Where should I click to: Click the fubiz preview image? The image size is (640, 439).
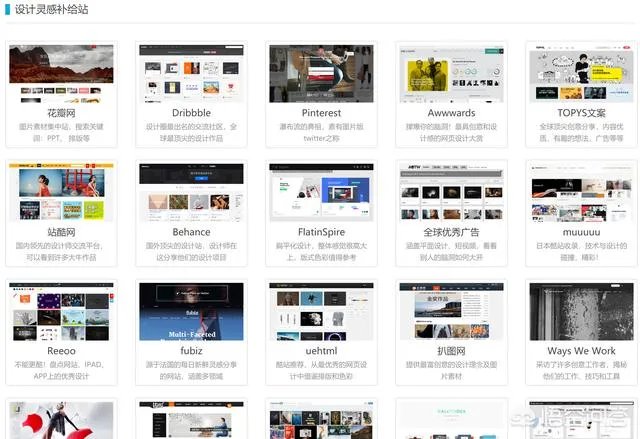pos(191,311)
